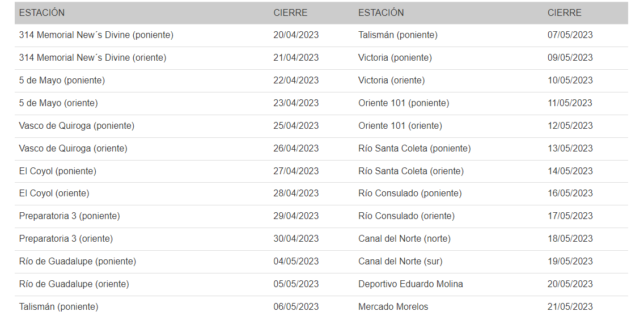The width and height of the screenshot is (644, 324).
Task: Click the Canal del Norte (sur) station
Action: click(x=400, y=262)
